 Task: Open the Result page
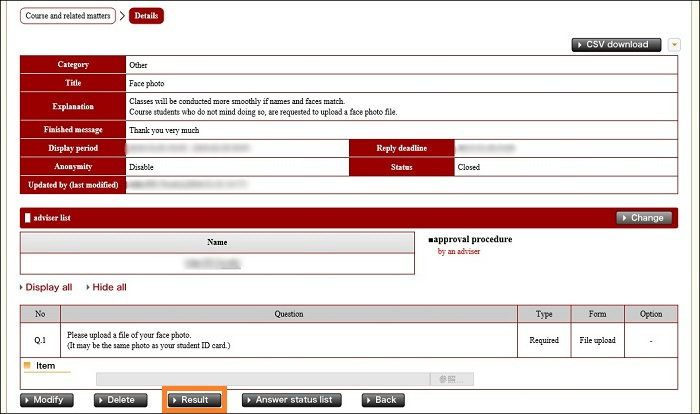tap(195, 399)
